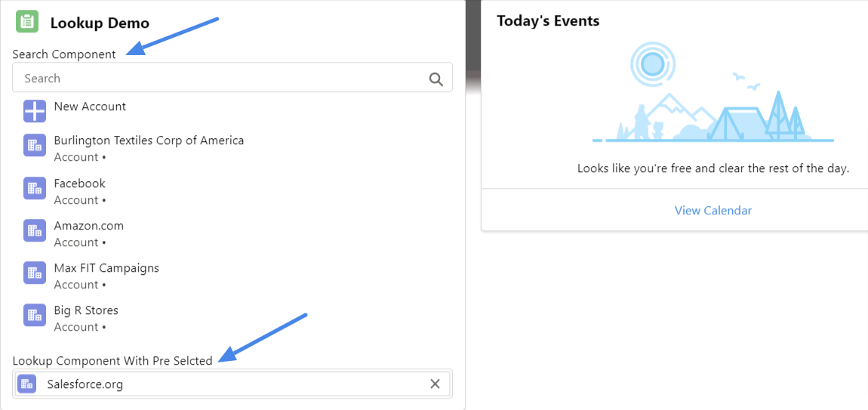Click the Salesforce.org selected lookup field

click(226, 384)
